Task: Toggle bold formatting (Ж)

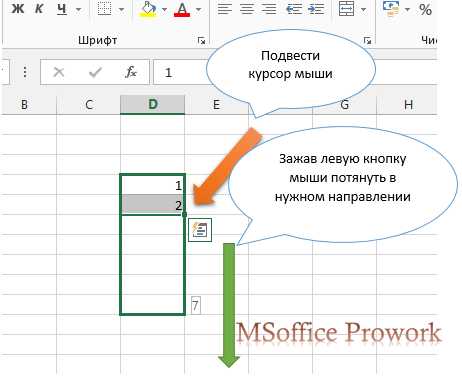Action: tap(18, 9)
